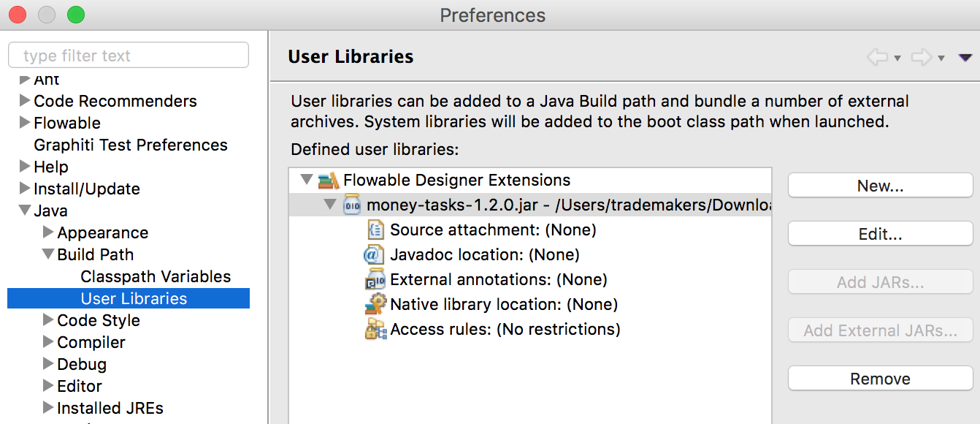Click the External annotations icon
This screenshot has width=980, height=424.
tap(375, 280)
